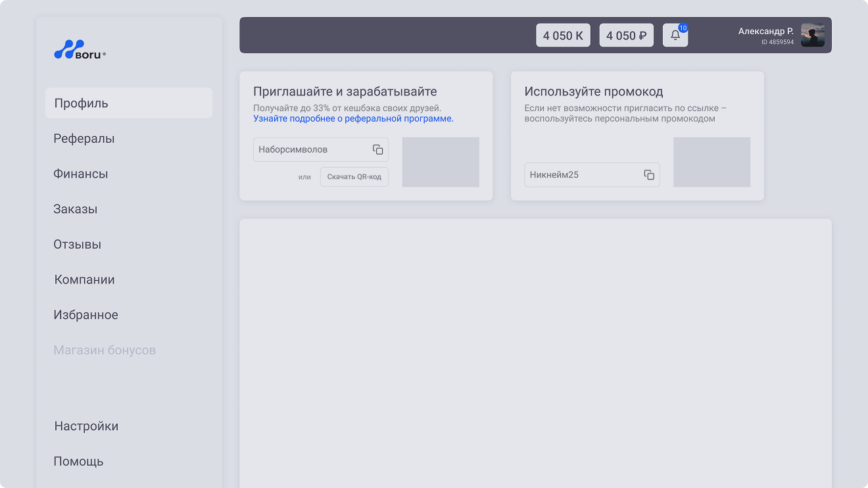868x488 pixels.
Task: Click the 4 050 ₽ ruble balance
Action: pos(626,36)
